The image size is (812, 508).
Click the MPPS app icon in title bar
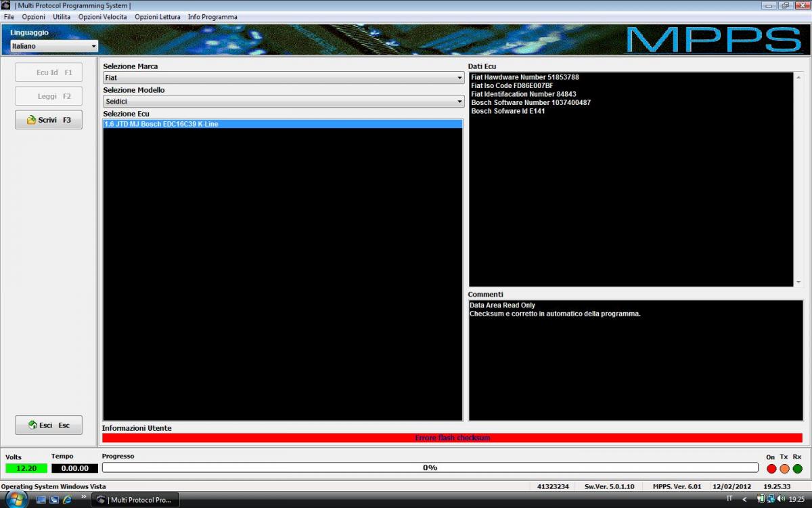6,5
